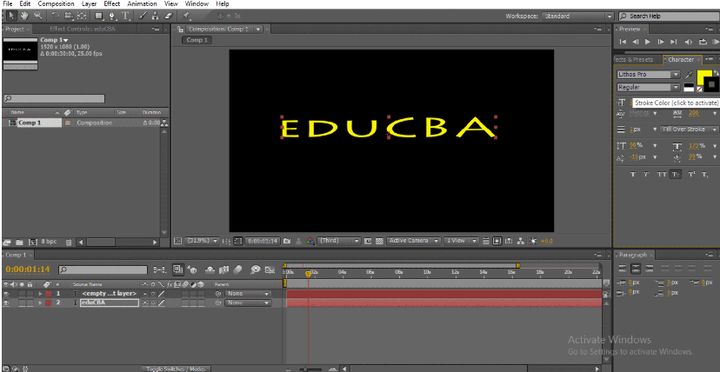Select the Hand tool

tap(23, 16)
